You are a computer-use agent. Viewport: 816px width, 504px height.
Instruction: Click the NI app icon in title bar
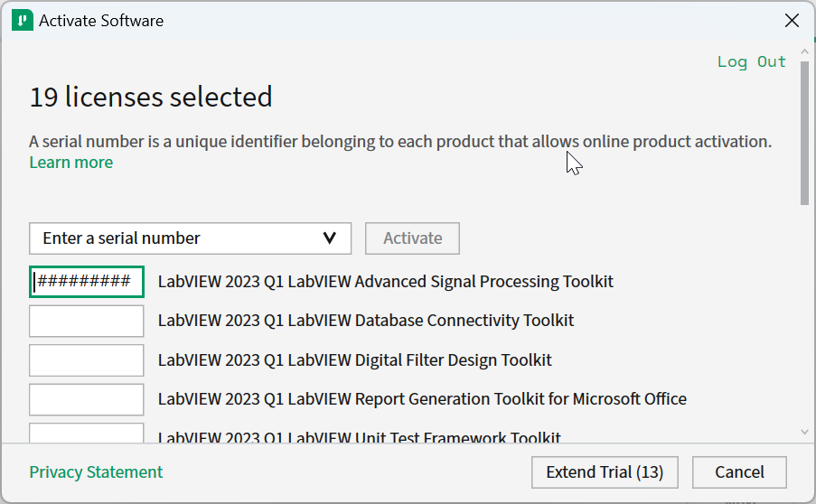[x=23, y=21]
